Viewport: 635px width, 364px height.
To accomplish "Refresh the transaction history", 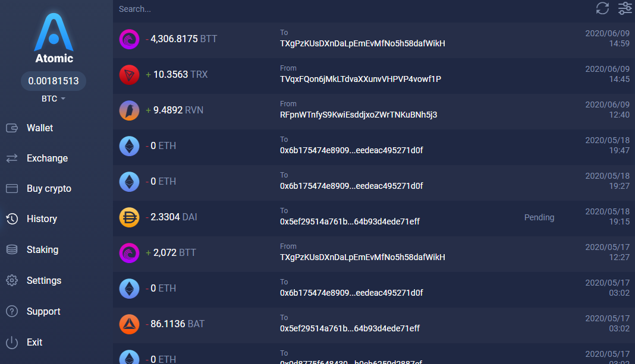I will point(603,8).
